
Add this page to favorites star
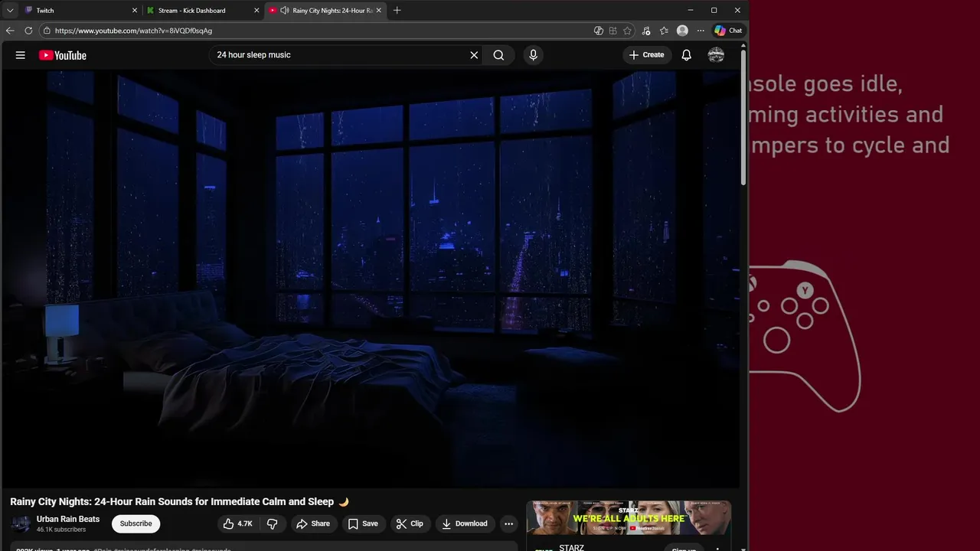point(627,31)
